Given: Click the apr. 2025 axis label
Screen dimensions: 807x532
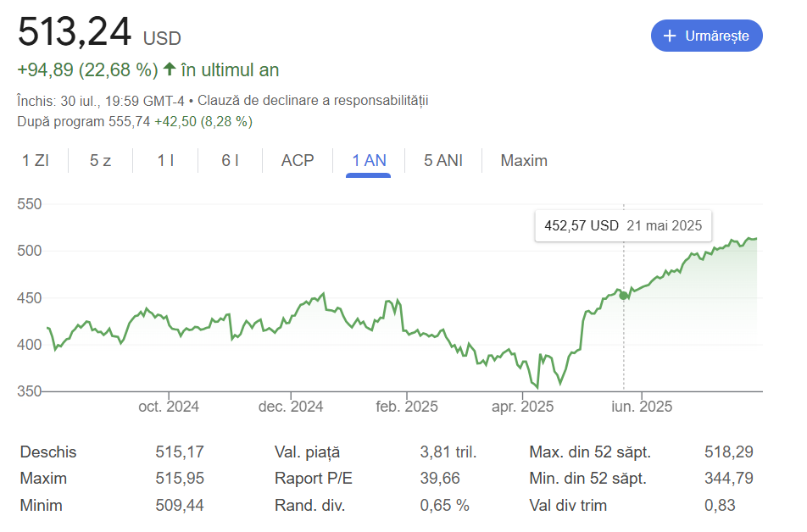Looking at the screenshot, I should [522, 407].
